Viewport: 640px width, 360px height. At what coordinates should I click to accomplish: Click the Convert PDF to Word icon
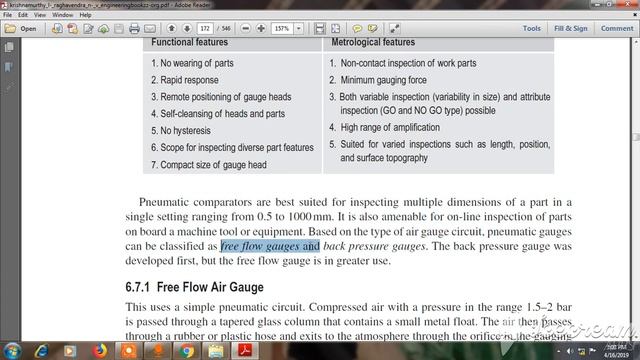73,29
